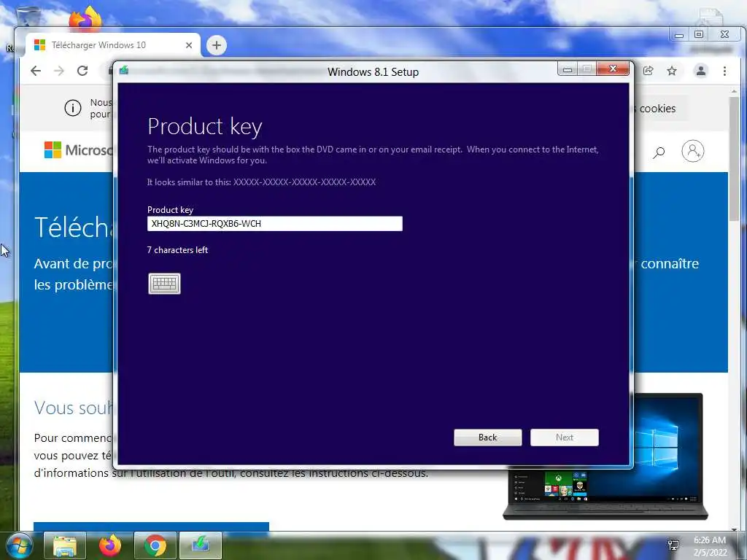Open File Explorer from the taskbar

pos(65,545)
